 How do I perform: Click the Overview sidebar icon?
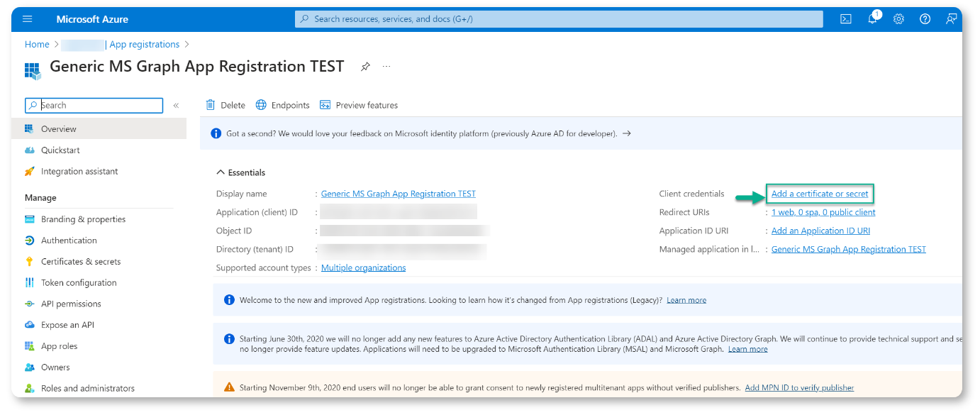[29, 129]
